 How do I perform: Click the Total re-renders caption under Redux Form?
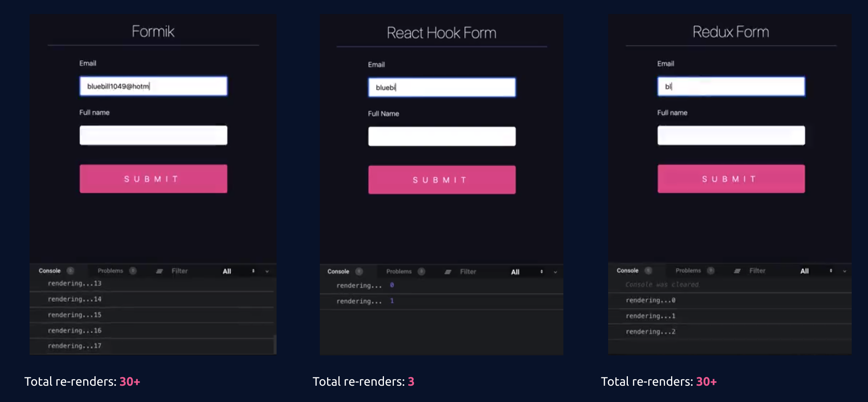(x=659, y=382)
